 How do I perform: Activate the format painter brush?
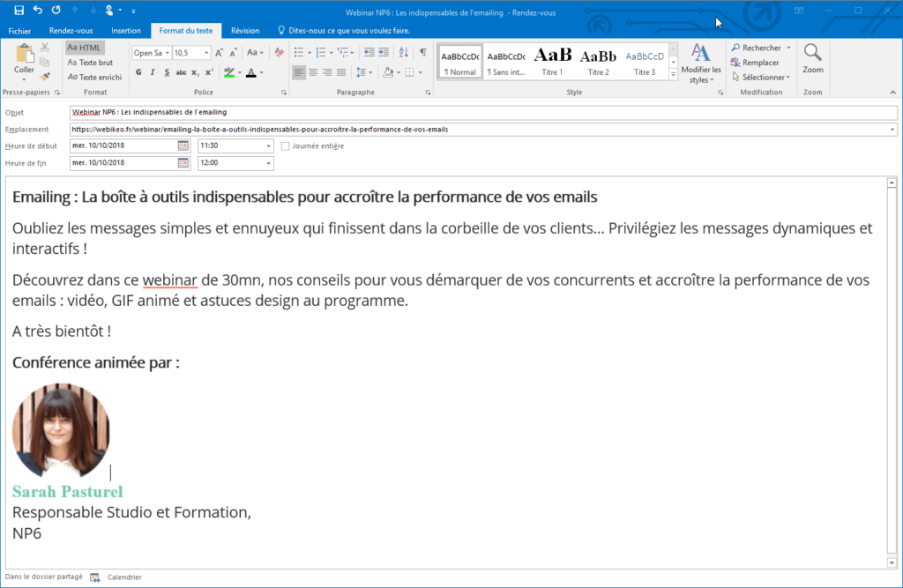[45, 77]
